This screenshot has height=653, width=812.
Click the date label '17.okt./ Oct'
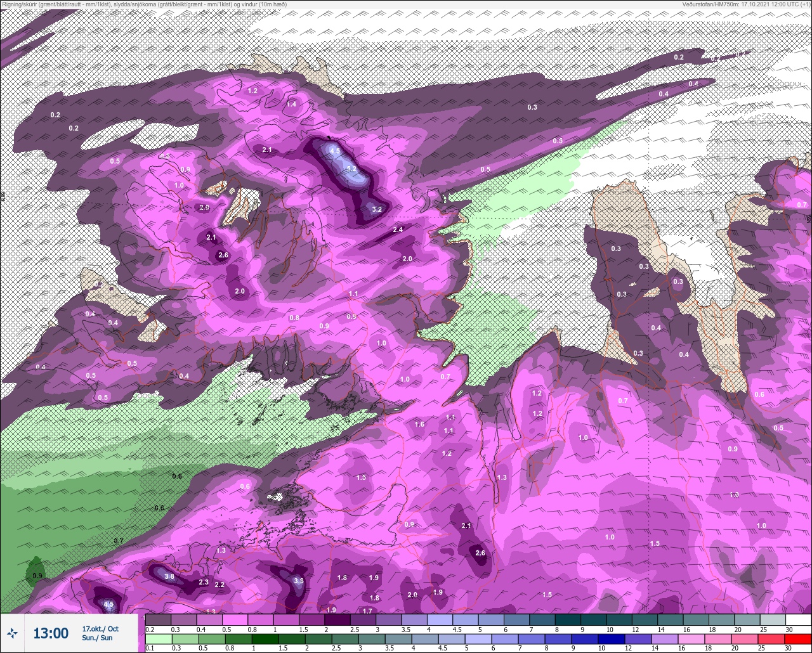tap(100, 628)
